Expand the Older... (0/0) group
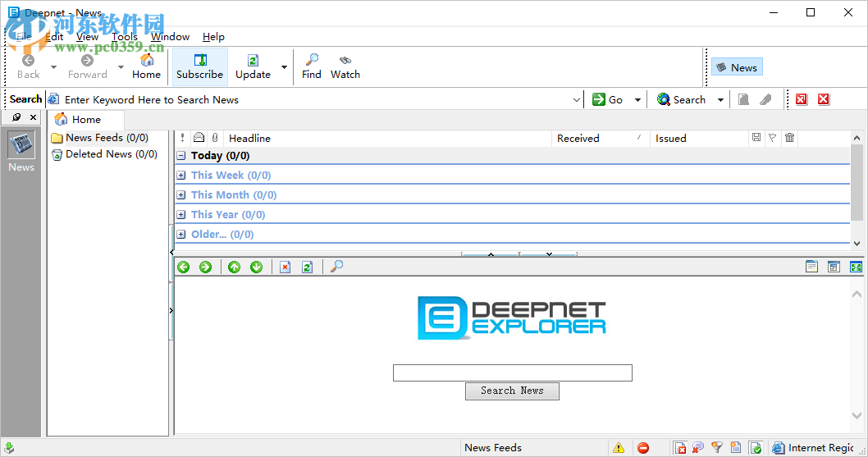This screenshot has width=868, height=457. point(181,235)
